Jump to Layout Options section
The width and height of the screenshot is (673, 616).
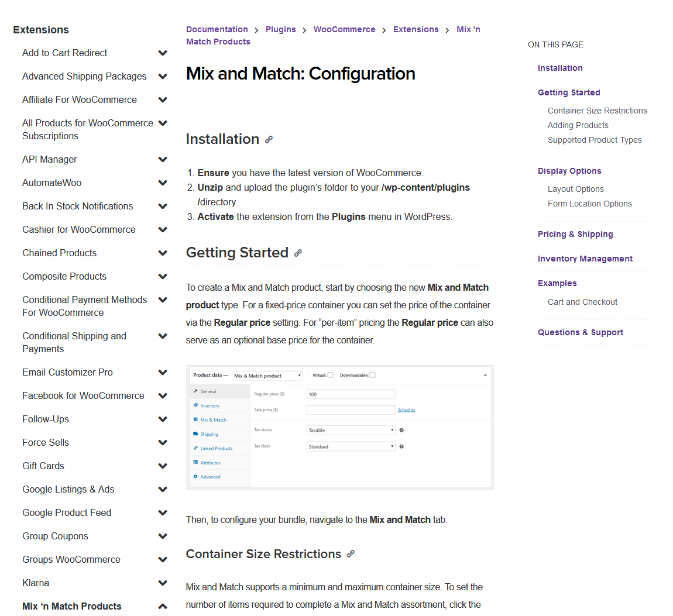[576, 189]
